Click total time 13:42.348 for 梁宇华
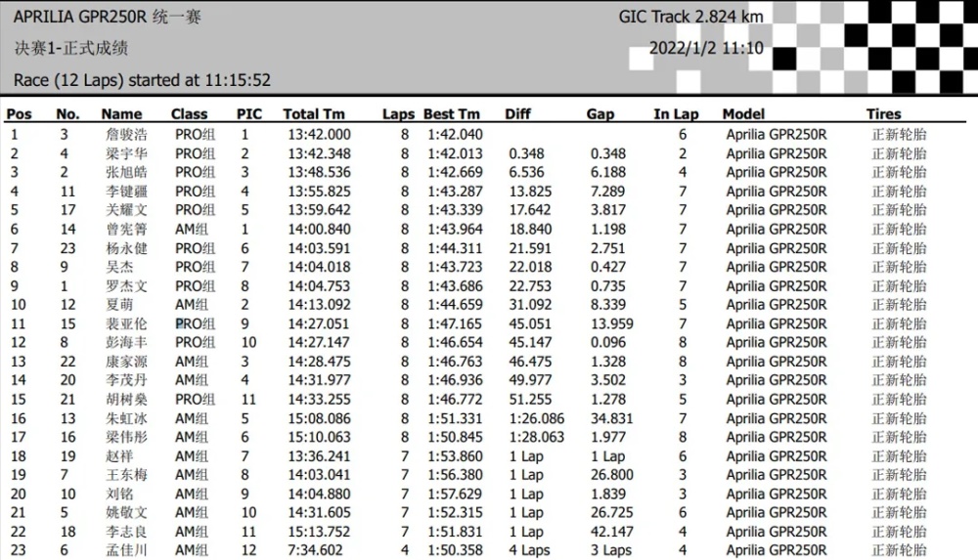The image size is (978, 560). (x=320, y=153)
